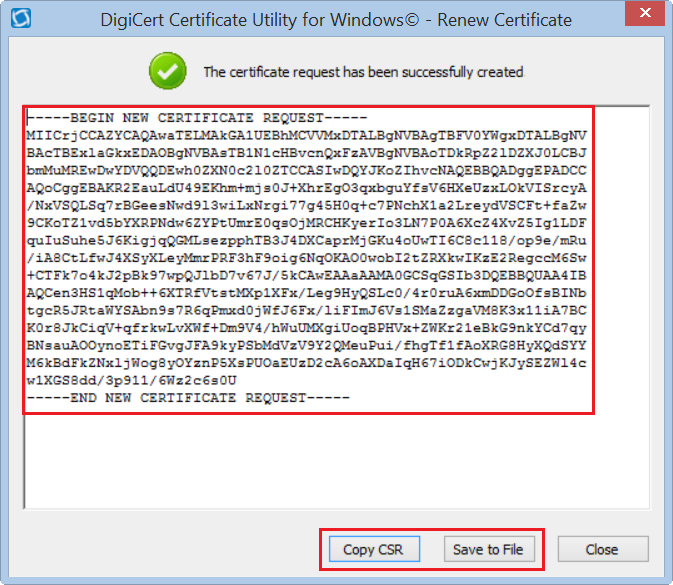The height and width of the screenshot is (585, 673).
Task: Click the CSR line starting with BAcTBExlaGkx
Action: [307, 149]
